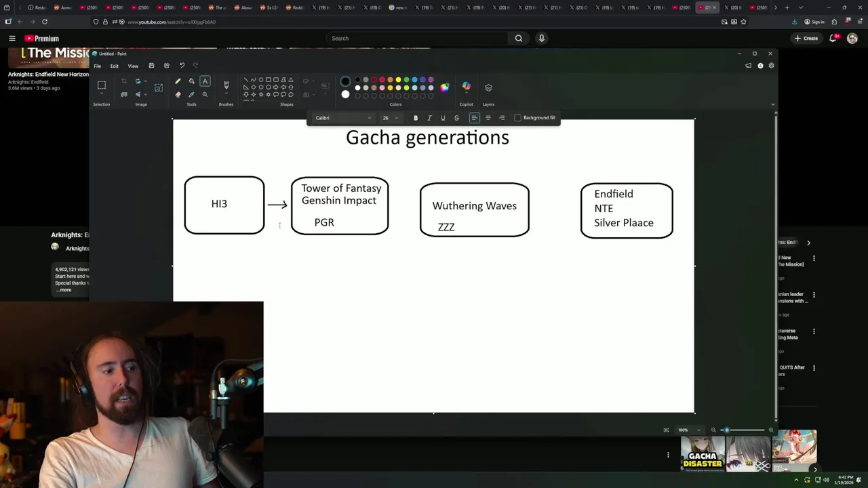This screenshot has height=488, width=868.
Task: Select the Text tool (A)
Action: pyautogui.click(x=205, y=81)
